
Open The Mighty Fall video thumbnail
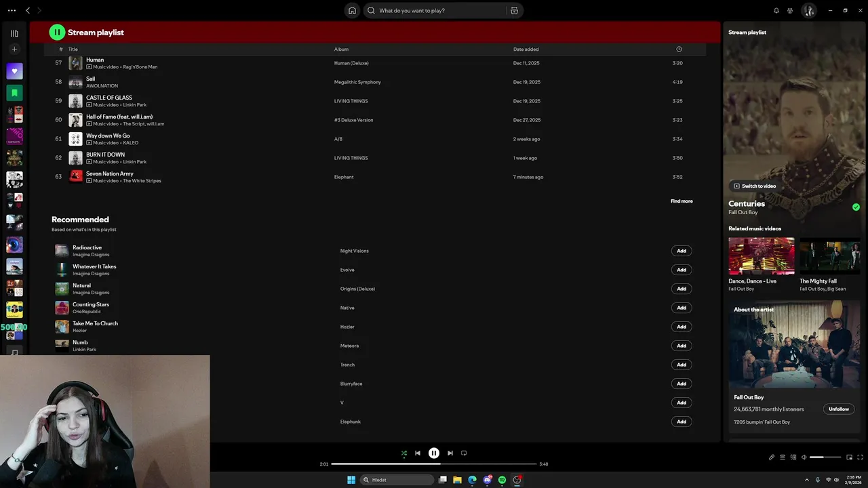coord(830,256)
